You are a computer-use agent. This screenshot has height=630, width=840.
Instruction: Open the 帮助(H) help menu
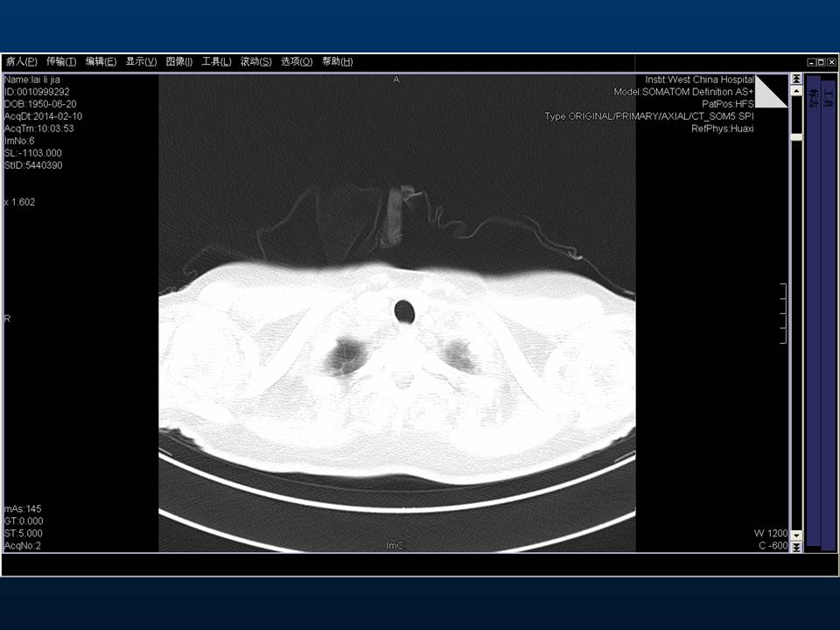click(x=337, y=62)
